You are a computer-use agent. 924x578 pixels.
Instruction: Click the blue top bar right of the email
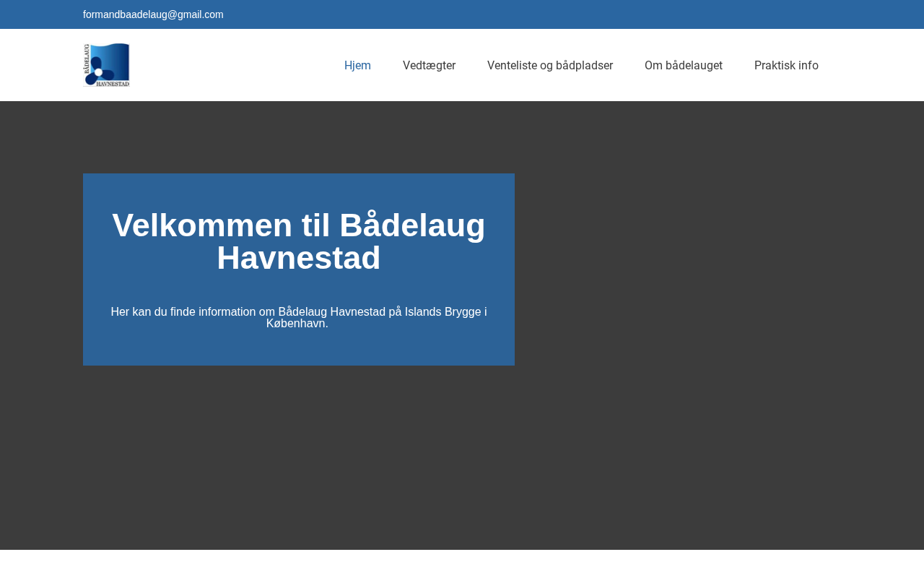[x=577, y=14]
